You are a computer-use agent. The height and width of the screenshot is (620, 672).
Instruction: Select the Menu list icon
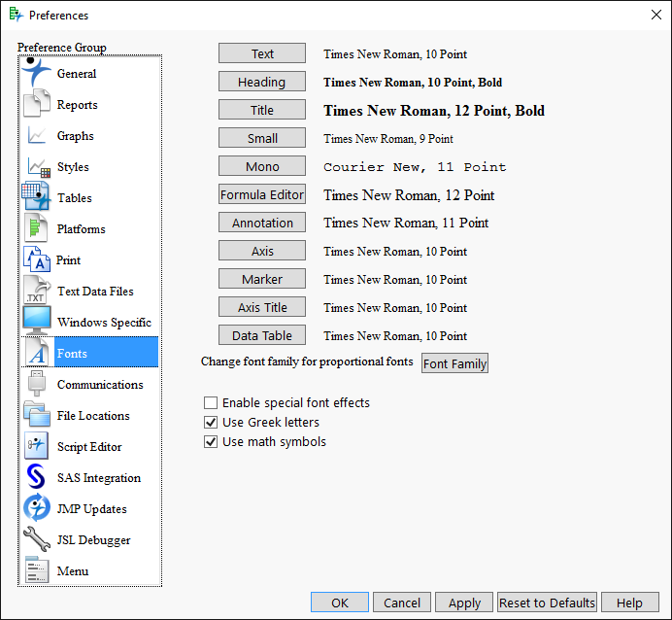click(x=37, y=569)
